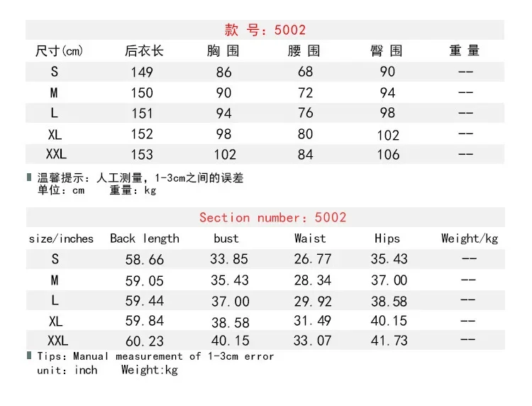The height and width of the screenshot is (406, 532).
Task: Select the 重量 column header
Action: 465,50
